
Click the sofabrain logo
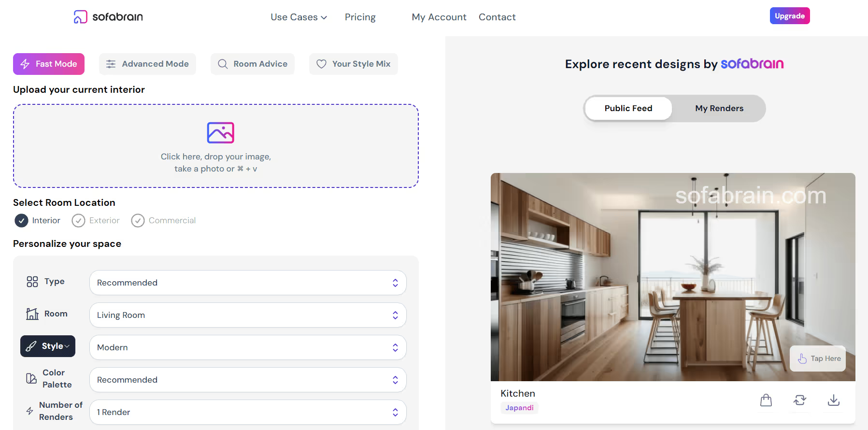pos(108,17)
